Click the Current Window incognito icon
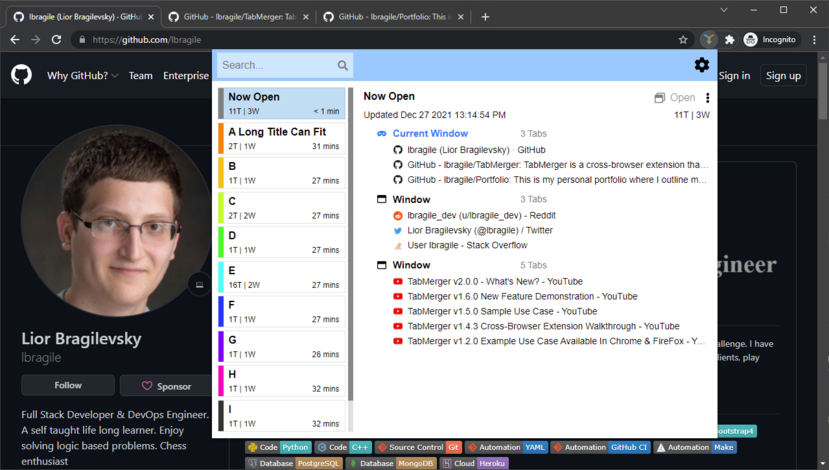 pos(381,134)
